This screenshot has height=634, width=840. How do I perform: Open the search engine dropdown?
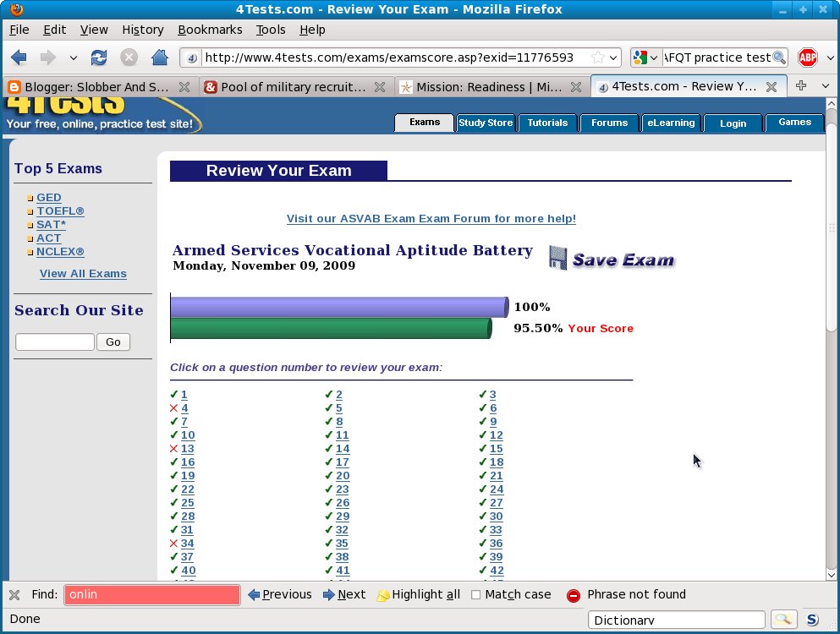coord(654,58)
